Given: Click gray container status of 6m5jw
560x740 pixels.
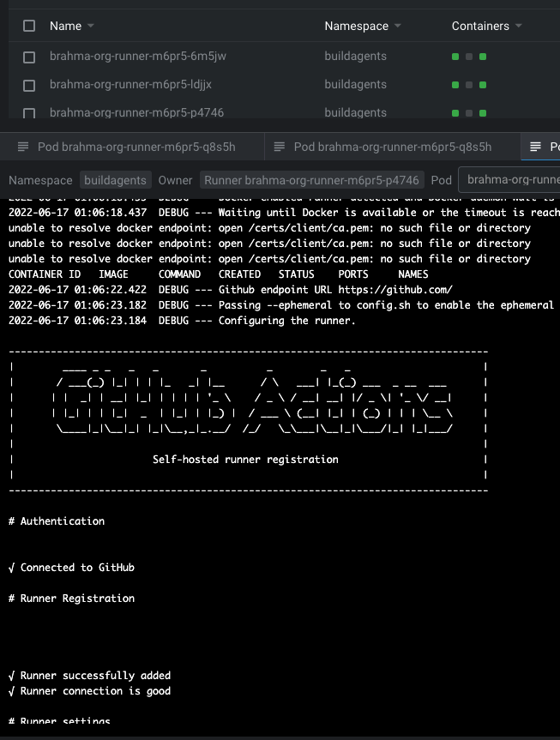Looking at the screenshot, I should [x=469, y=57].
